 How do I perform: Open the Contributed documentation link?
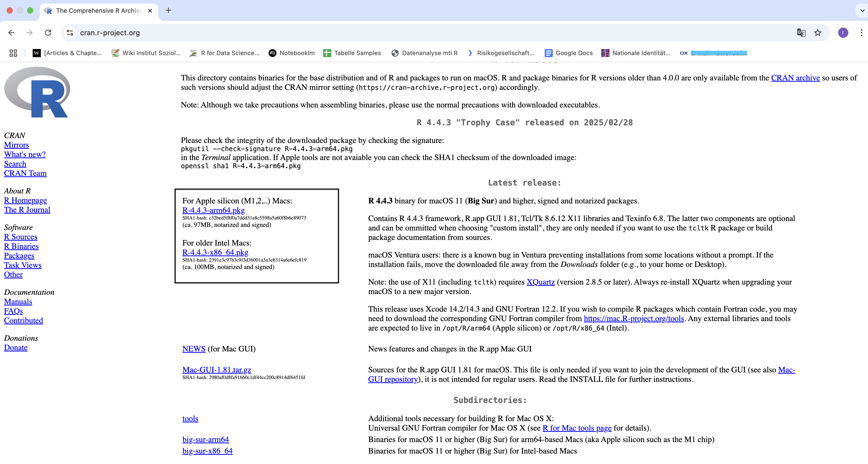coord(23,321)
